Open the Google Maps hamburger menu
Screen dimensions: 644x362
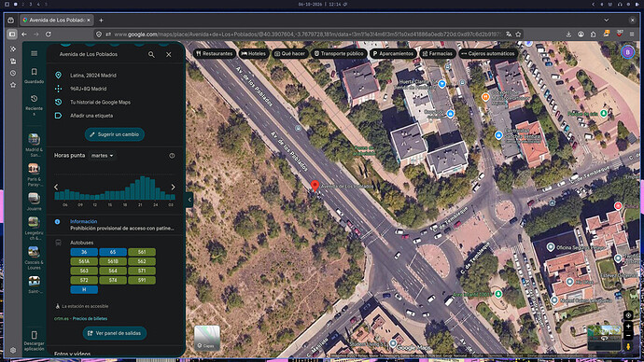(35, 54)
